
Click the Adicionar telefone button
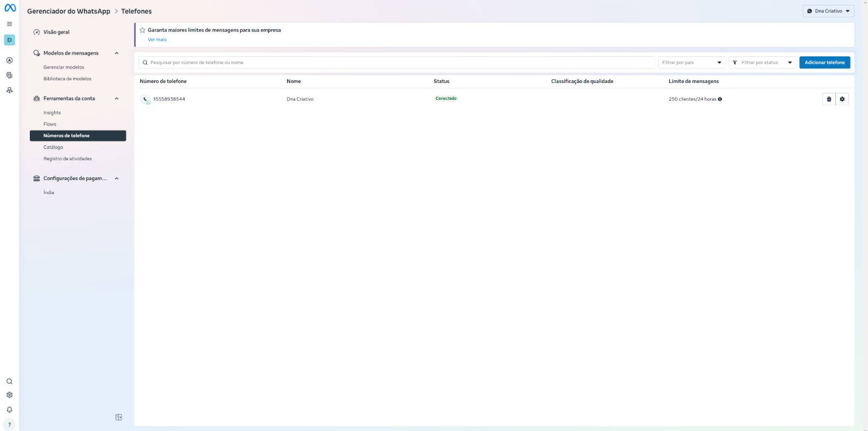pyautogui.click(x=824, y=63)
